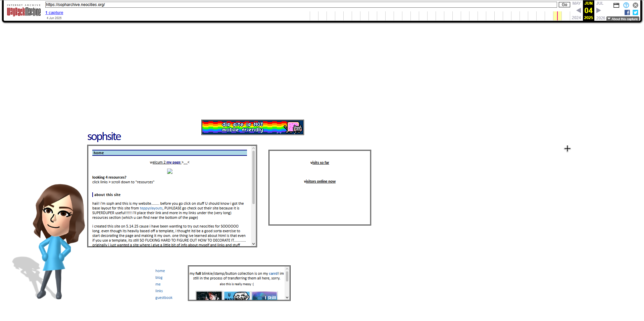The width and height of the screenshot is (644, 321).
Task: Open the 1 capture link
Action: [54, 13]
